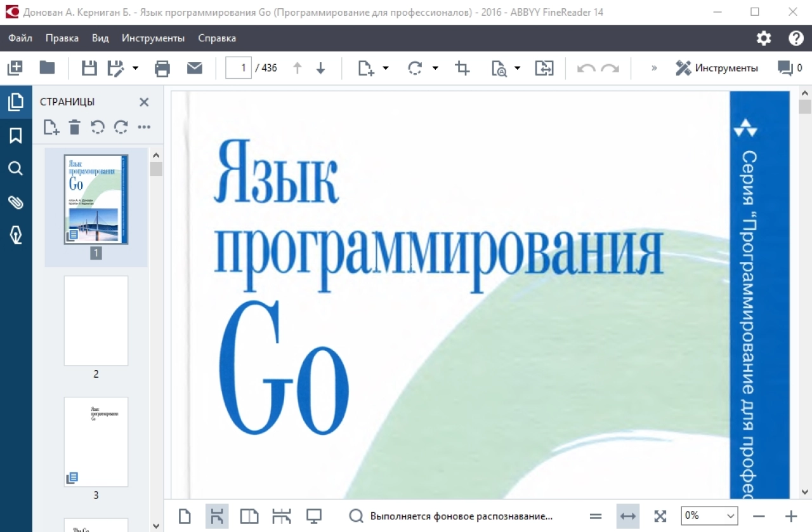Viewport: 812px width, 532px height.
Task: Expand hidden toolbar items chevron
Action: tap(654, 68)
